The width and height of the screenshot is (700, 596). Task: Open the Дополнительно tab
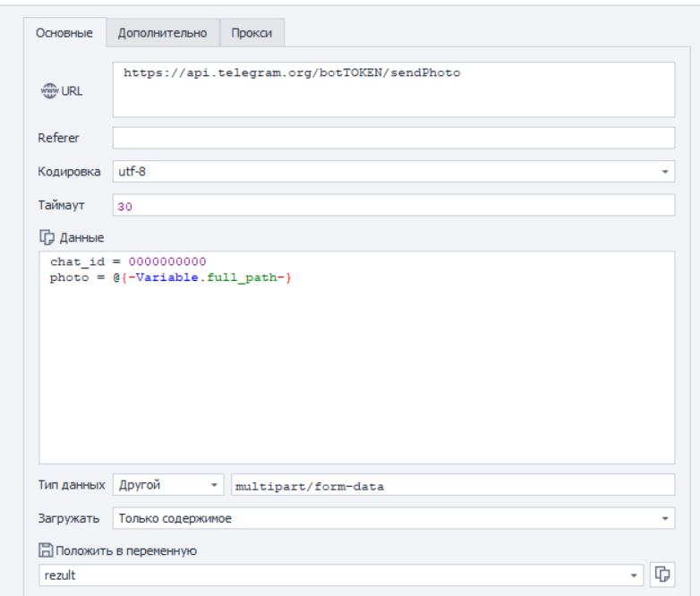tap(163, 33)
